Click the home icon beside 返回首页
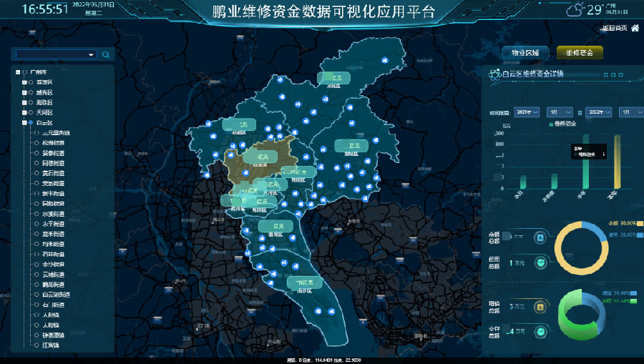 click(x=635, y=29)
